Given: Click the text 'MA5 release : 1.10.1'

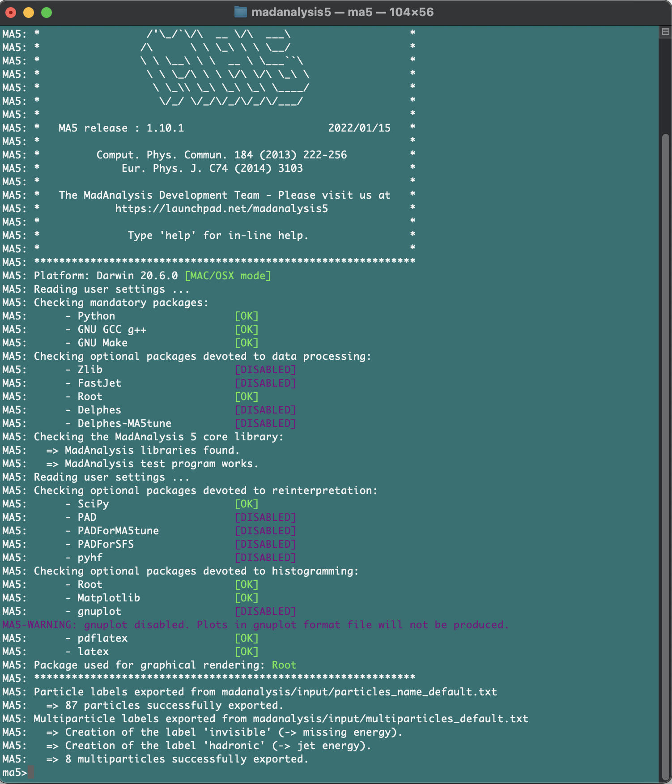Looking at the screenshot, I should click(x=121, y=128).
